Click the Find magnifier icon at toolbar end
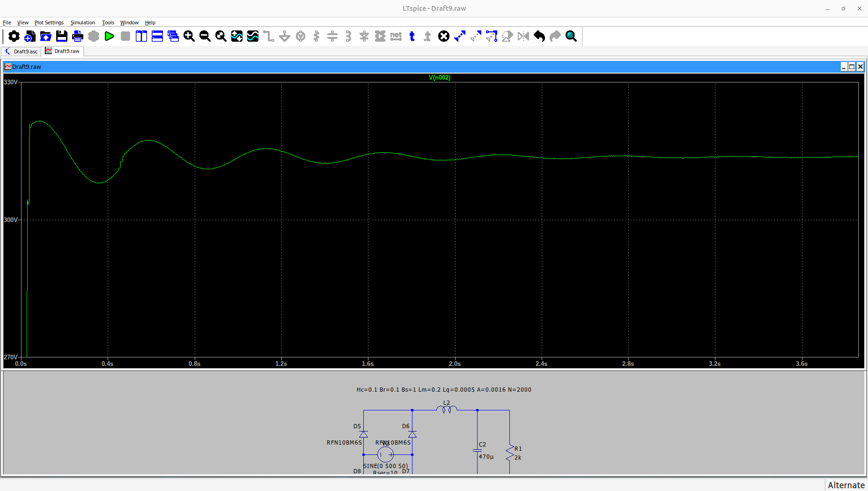Image resolution: width=868 pixels, height=491 pixels. point(571,36)
